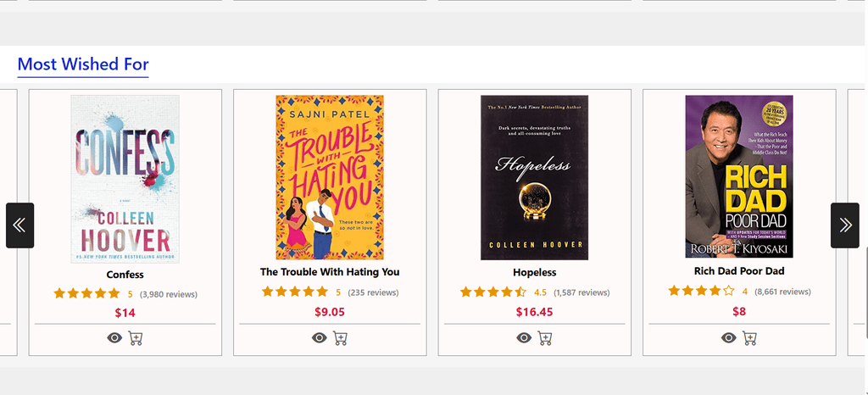The width and height of the screenshot is (868, 395).
Task: Click the Rich Dad Poor Dad cover
Action: coord(739,176)
